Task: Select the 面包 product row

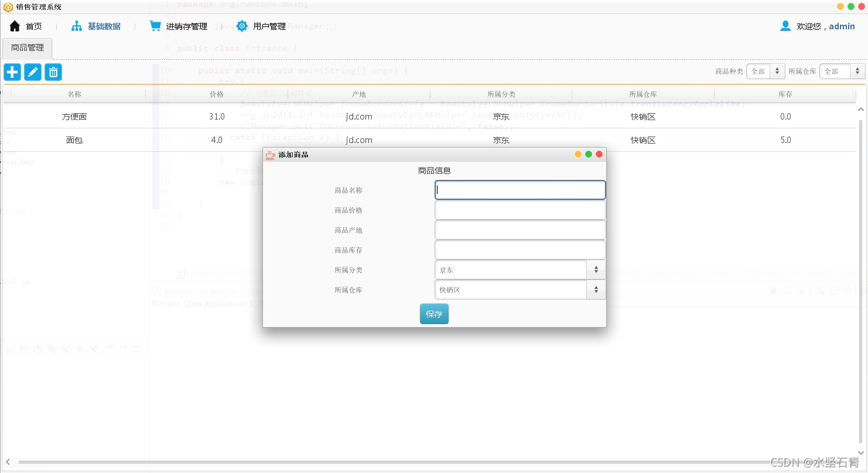Action: click(430, 140)
